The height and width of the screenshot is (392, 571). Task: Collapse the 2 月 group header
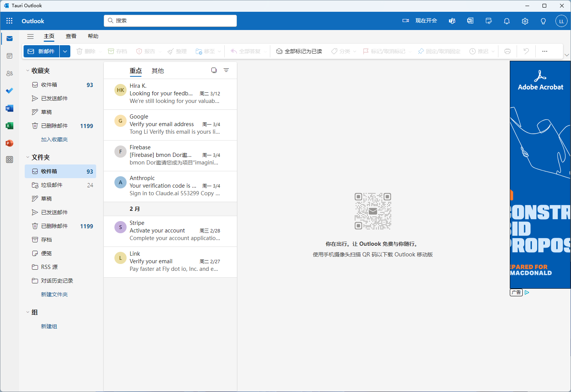pyautogui.click(x=170, y=209)
